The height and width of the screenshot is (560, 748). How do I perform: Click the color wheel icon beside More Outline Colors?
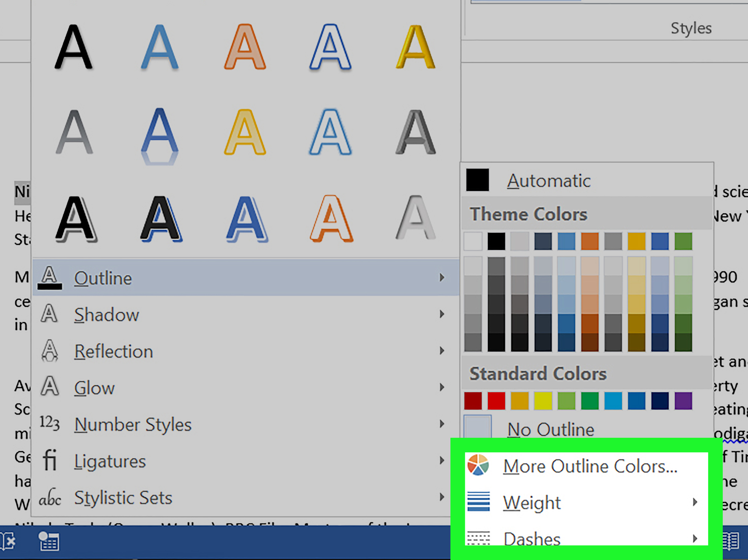478,465
